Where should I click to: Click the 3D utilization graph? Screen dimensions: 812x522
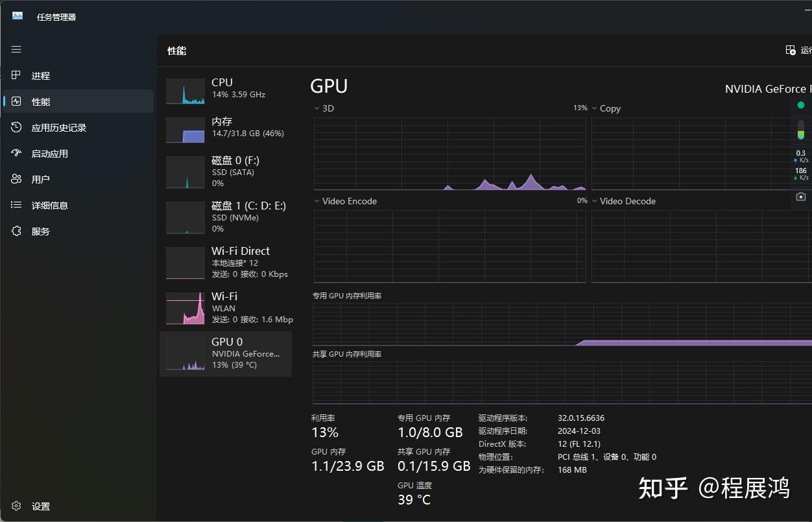[x=449, y=154]
